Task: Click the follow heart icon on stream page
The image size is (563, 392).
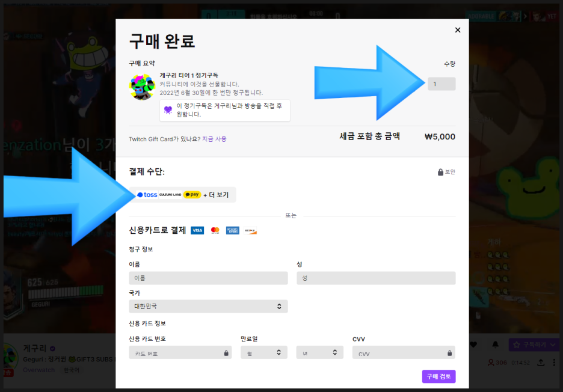Action: coord(473,345)
